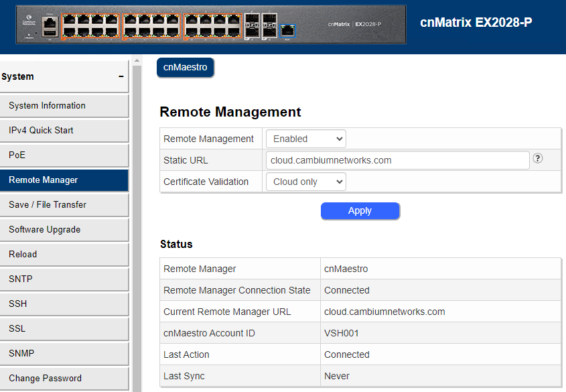Screen dimensions: 566x392
Task: Click the first orange-outlined port group on switch
Action: click(x=90, y=26)
